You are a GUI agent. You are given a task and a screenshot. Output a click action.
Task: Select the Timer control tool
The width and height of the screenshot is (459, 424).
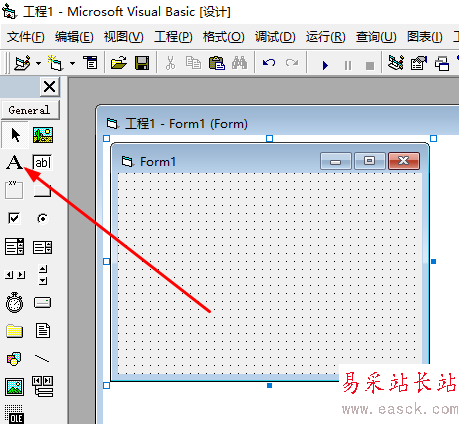click(15, 303)
